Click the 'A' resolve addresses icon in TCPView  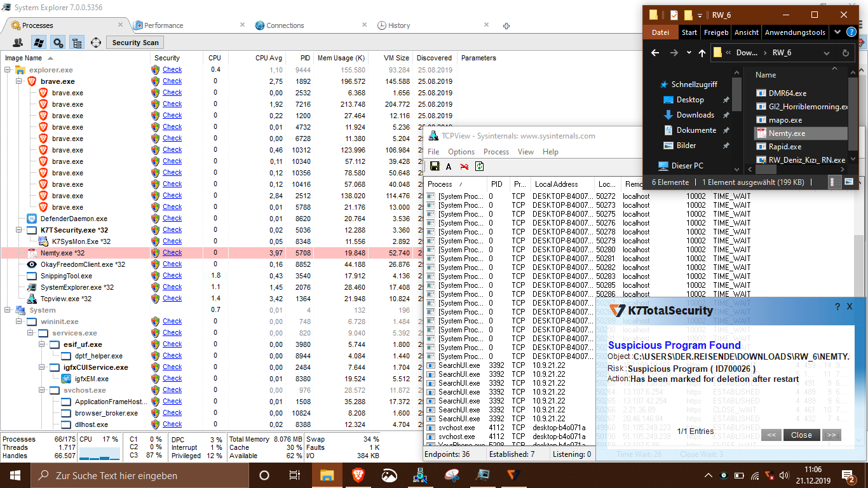449,166
